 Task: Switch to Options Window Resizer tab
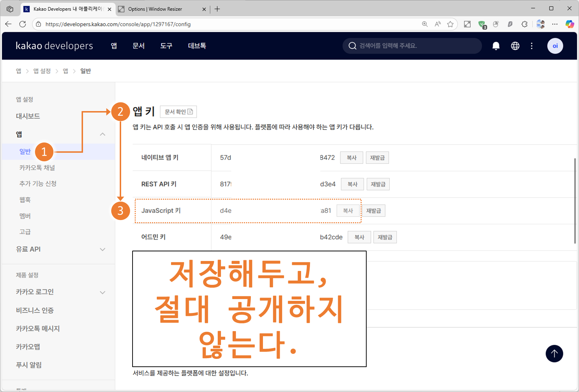point(162,9)
